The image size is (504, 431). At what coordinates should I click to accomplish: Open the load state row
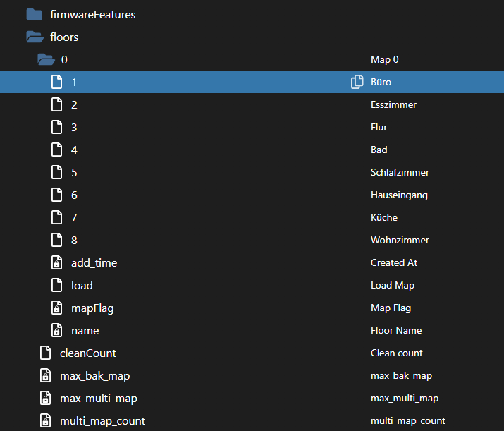[x=82, y=285]
